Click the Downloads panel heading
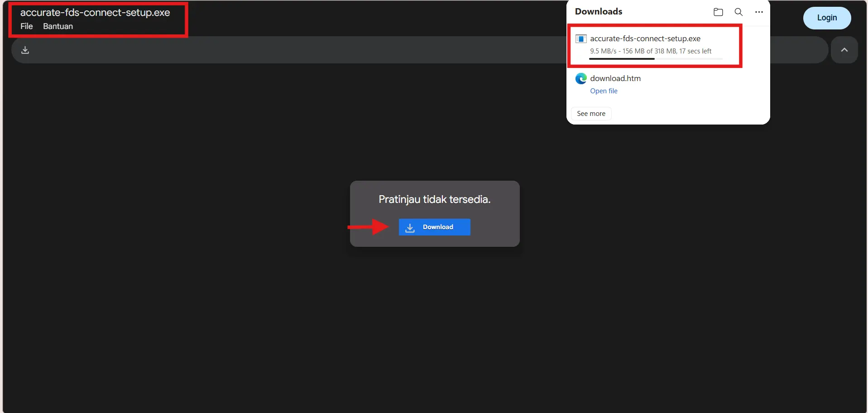Image resolution: width=868 pixels, height=413 pixels. tap(599, 12)
